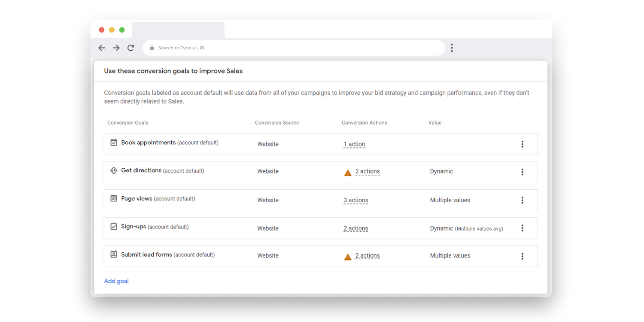Click the Get directions diamond icon
Screen dimensions: 644x322
114,170
